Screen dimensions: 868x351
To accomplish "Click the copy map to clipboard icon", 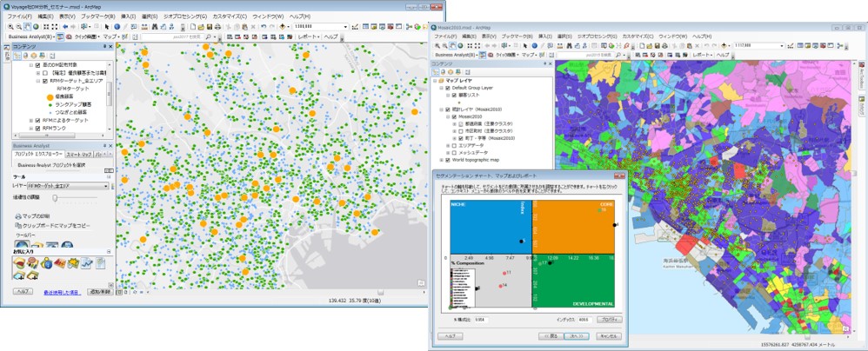I will pyautogui.click(x=18, y=226).
